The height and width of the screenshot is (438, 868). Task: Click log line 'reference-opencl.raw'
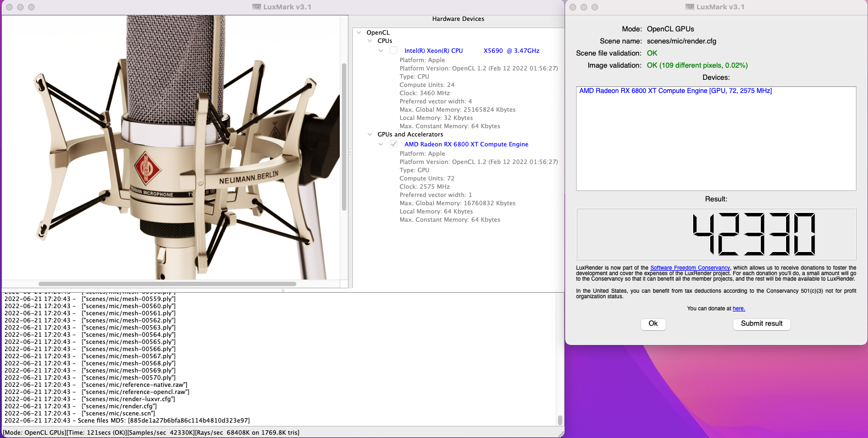tap(97, 392)
